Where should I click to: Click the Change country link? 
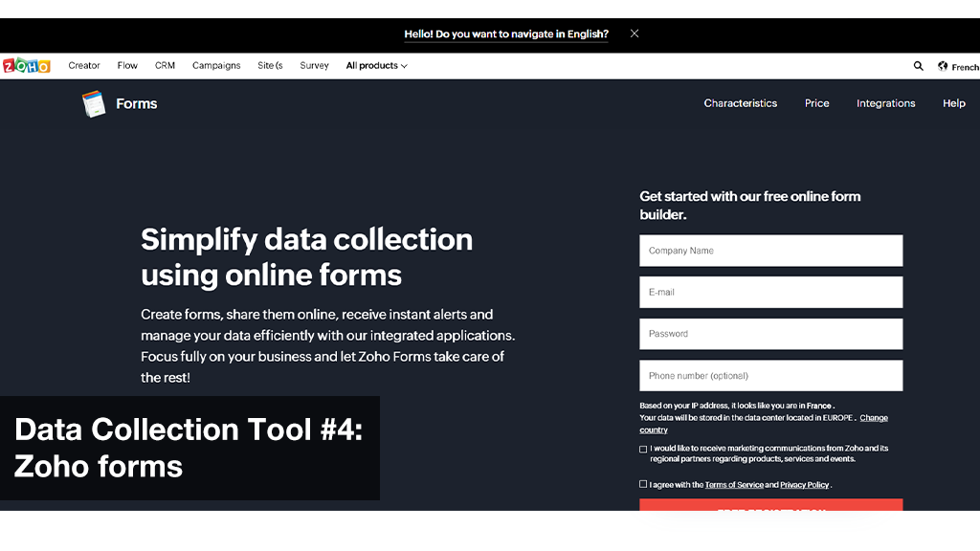pyautogui.click(x=873, y=418)
